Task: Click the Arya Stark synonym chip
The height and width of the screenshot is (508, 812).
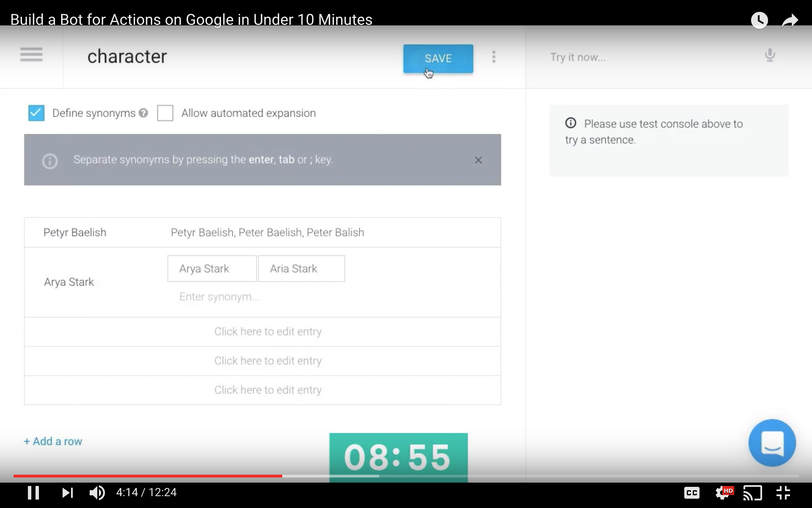Action: pos(212,268)
